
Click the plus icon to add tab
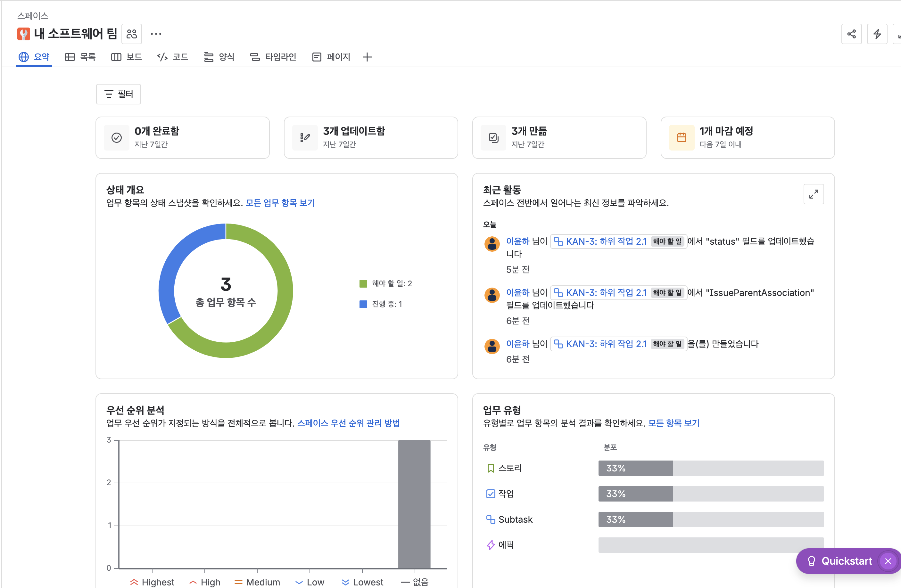pos(367,57)
